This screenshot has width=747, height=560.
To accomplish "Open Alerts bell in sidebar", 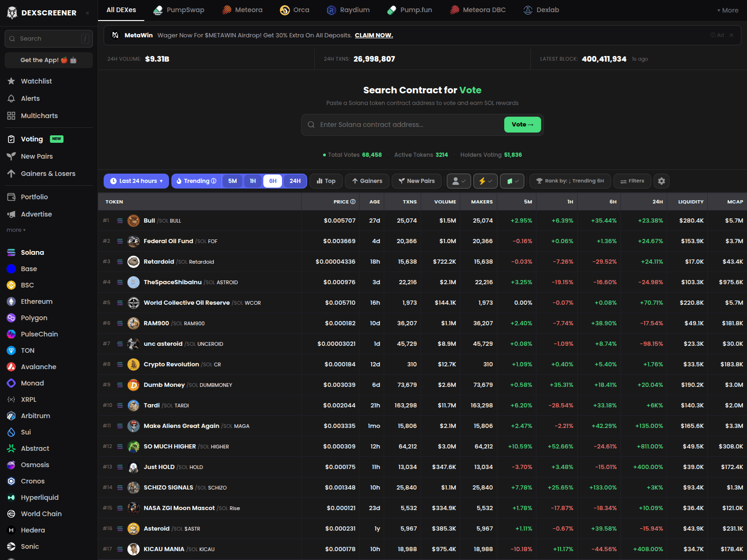I will (x=11, y=98).
